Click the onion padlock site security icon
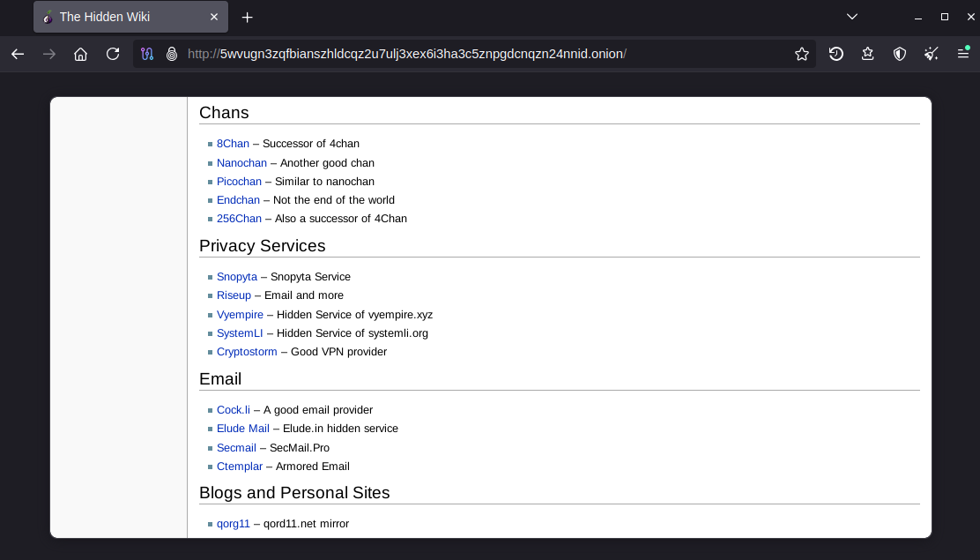Screen dimensions: 980x560 [x=173, y=54]
